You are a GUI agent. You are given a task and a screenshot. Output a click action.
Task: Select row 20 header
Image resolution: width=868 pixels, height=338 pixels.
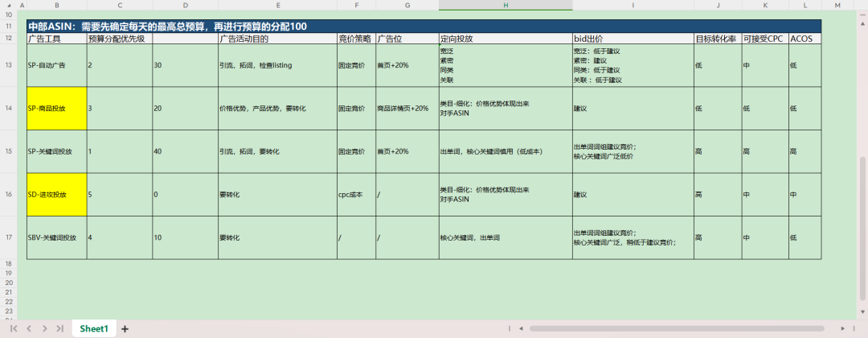pos(9,282)
